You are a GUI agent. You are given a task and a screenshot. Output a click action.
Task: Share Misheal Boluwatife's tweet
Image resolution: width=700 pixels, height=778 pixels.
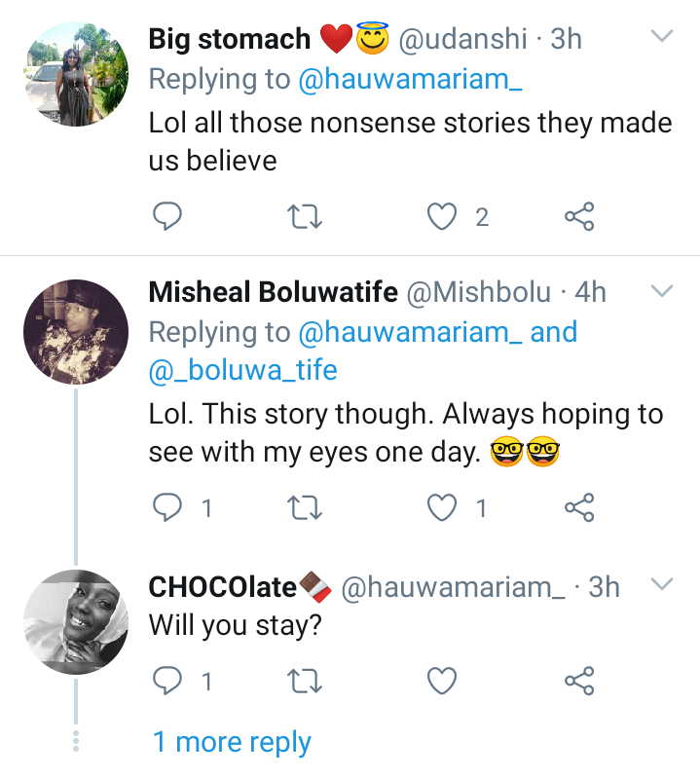click(579, 507)
